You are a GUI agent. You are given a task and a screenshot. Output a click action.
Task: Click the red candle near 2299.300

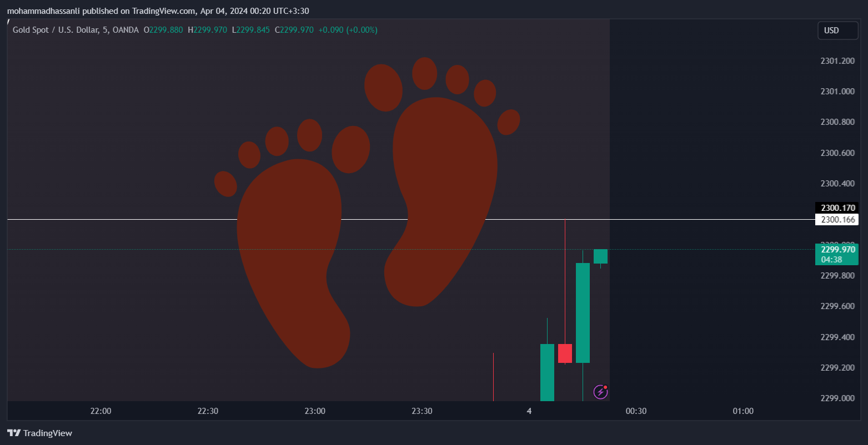point(565,353)
